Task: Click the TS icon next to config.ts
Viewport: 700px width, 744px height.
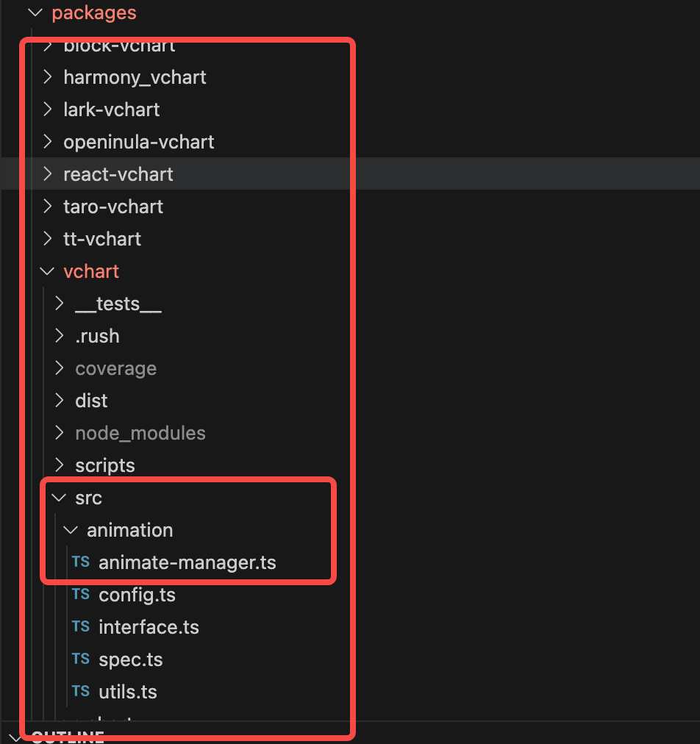Action: click(x=81, y=594)
